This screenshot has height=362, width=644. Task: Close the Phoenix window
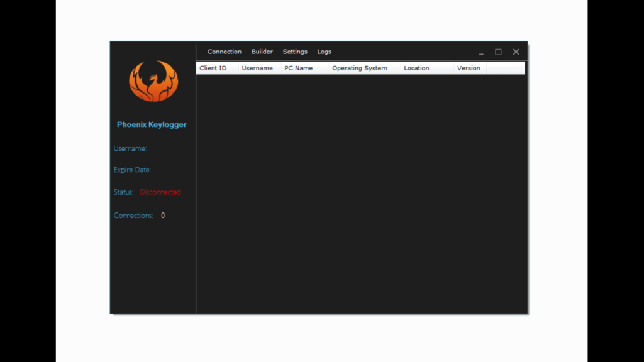(516, 52)
